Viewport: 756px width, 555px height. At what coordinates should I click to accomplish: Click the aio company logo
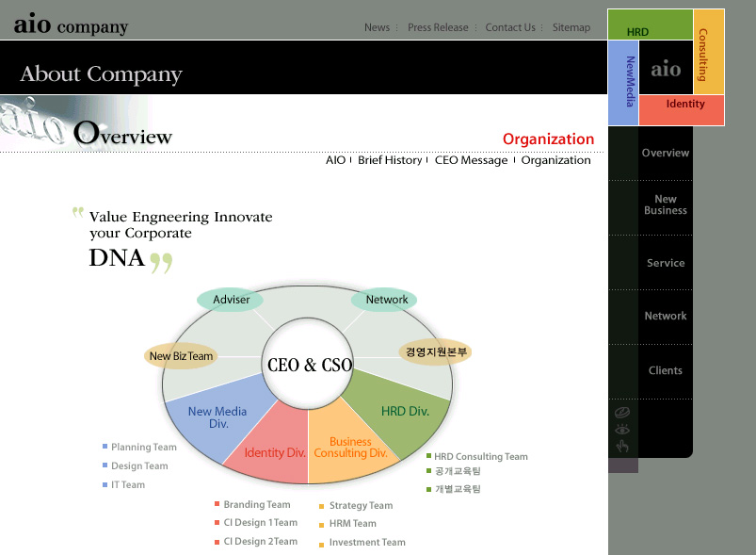point(71,24)
